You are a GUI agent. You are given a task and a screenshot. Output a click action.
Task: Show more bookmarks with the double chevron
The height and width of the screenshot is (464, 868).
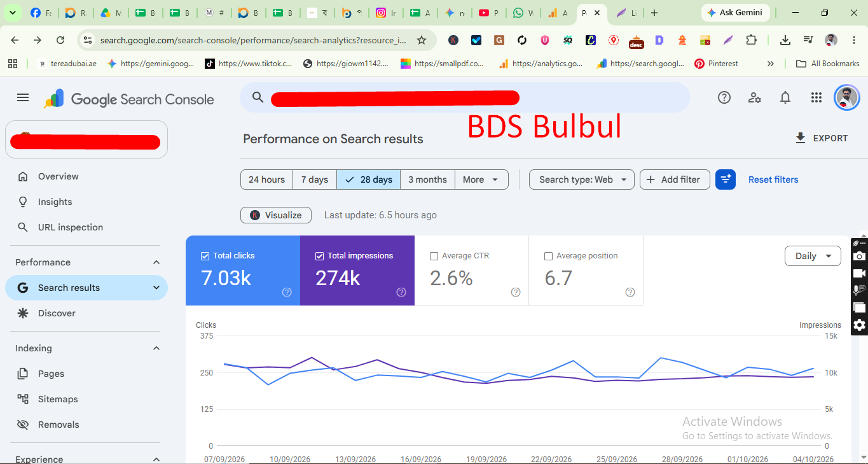coord(771,64)
